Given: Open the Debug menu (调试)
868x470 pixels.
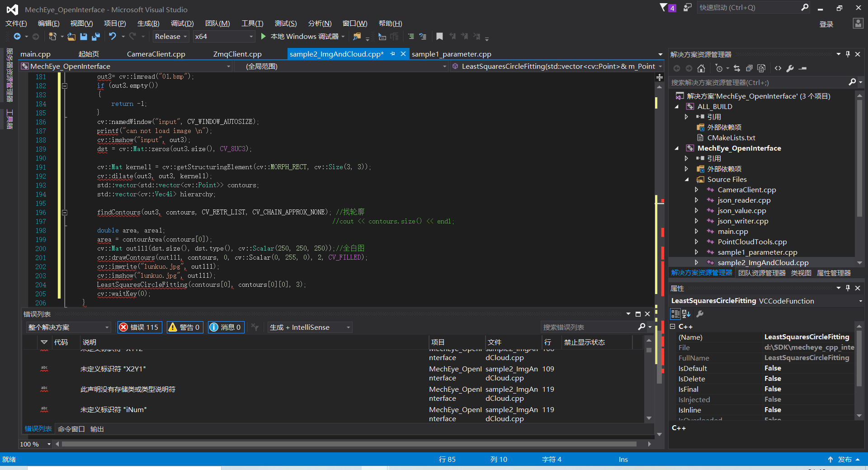Looking at the screenshot, I should tap(182, 24).
